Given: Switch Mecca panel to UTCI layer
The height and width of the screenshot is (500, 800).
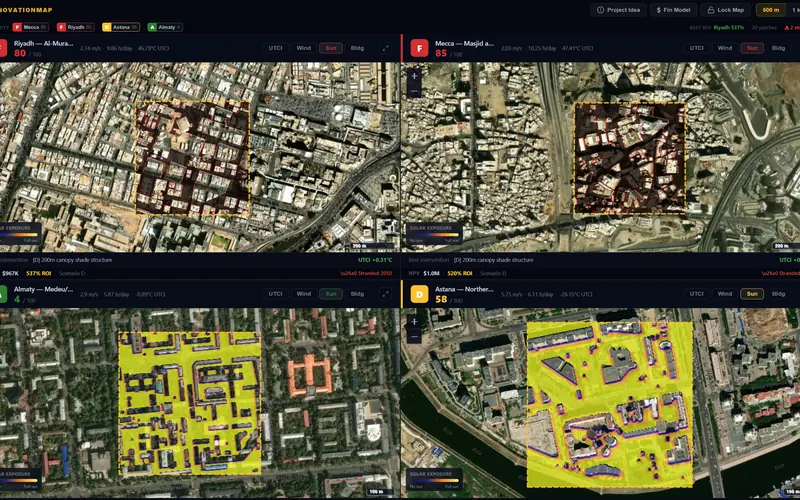Looking at the screenshot, I should pos(696,48).
